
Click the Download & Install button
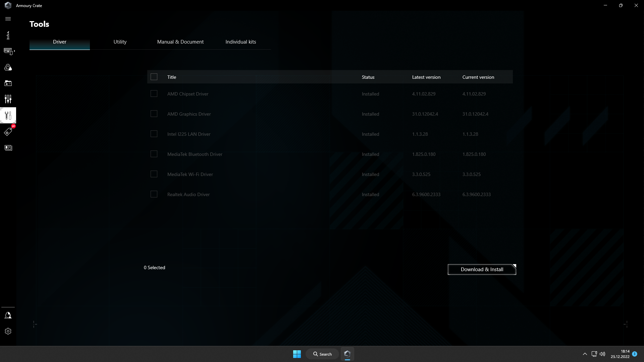(x=482, y=269)
